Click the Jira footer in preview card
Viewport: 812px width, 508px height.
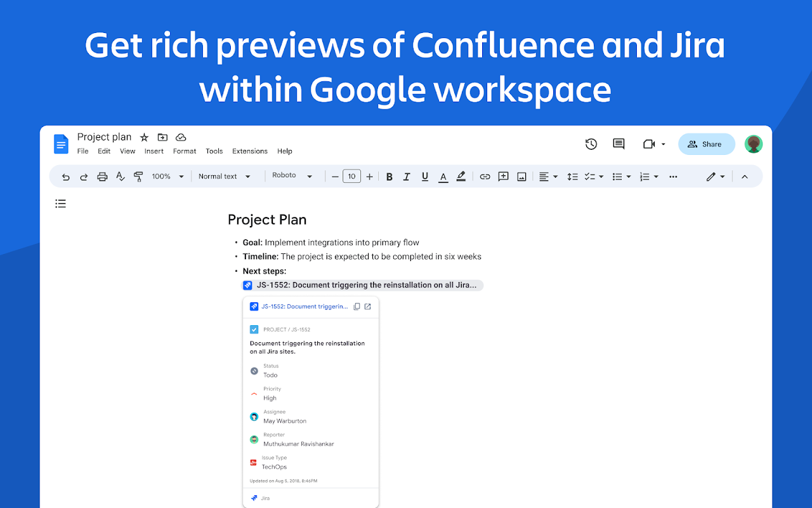pos(261,498)
